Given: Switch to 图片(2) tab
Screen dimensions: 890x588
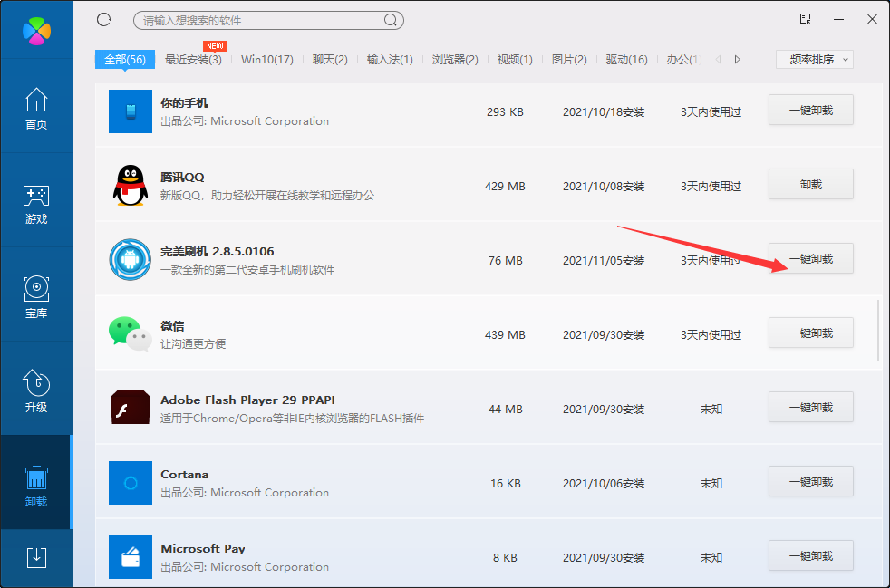Looking at the screenshot, I should (569, 60).
